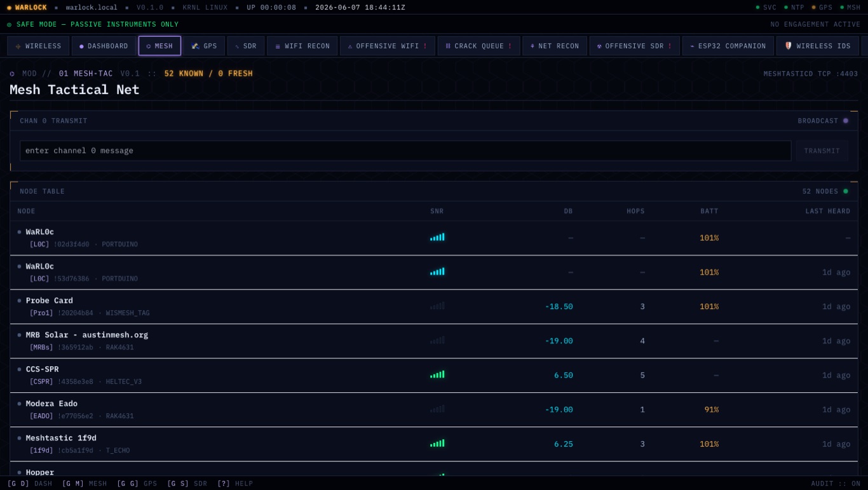This screenshot has width=868, height=490.
Task: Select the Probe Card node name
Action: click(50, 301)
